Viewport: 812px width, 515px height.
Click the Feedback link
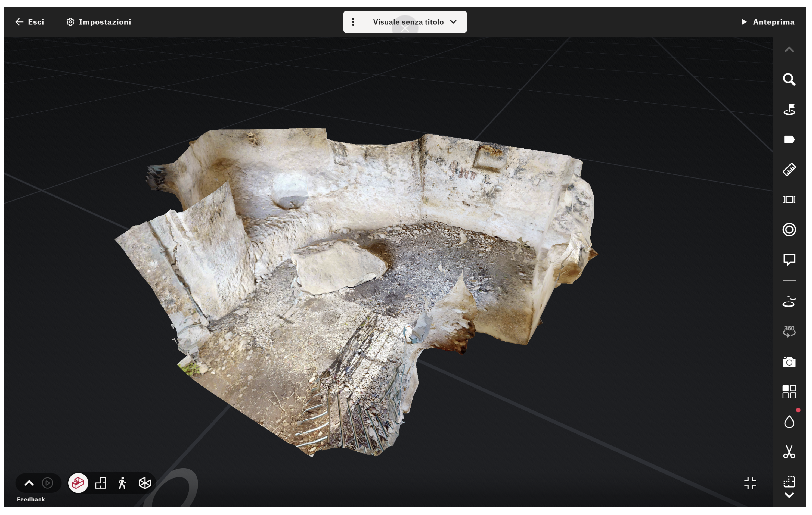click(x=31, y=499)
